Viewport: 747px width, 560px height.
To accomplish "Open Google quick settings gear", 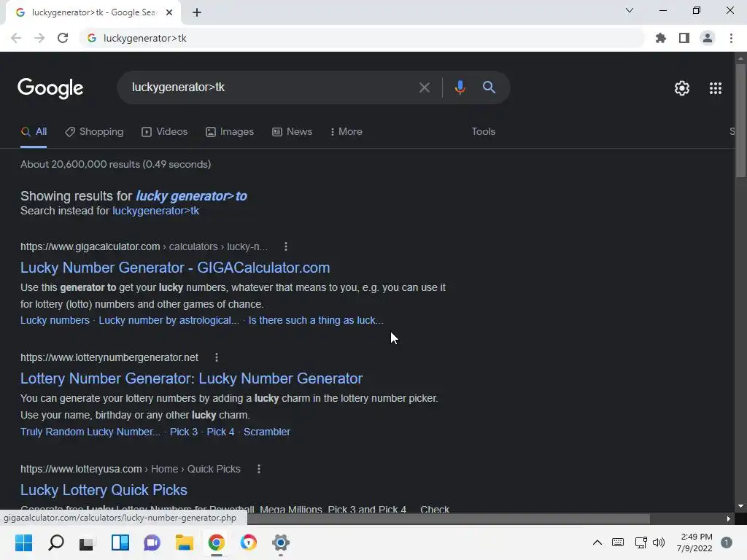I will point(682,88).
